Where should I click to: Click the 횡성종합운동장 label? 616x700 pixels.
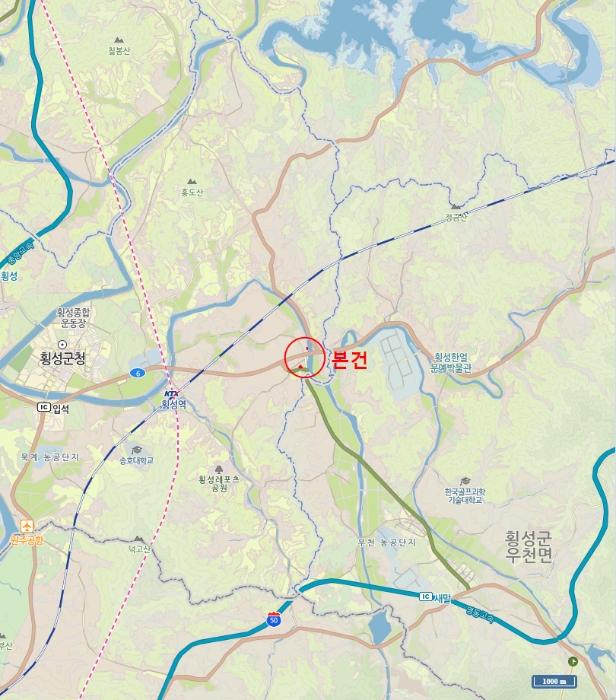pyautogui.click(x=73, y=317)
